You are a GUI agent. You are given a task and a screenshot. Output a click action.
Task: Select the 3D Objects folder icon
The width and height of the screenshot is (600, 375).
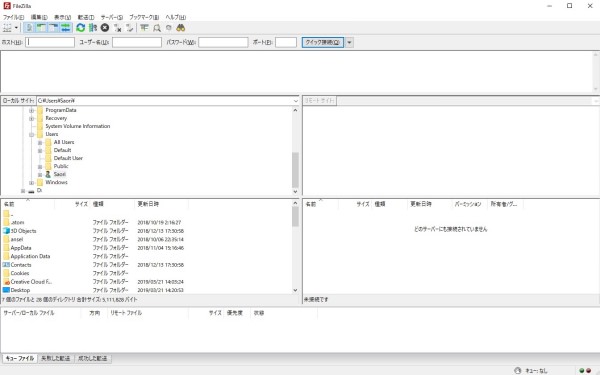pyautogui.click(x=6, y=231)
